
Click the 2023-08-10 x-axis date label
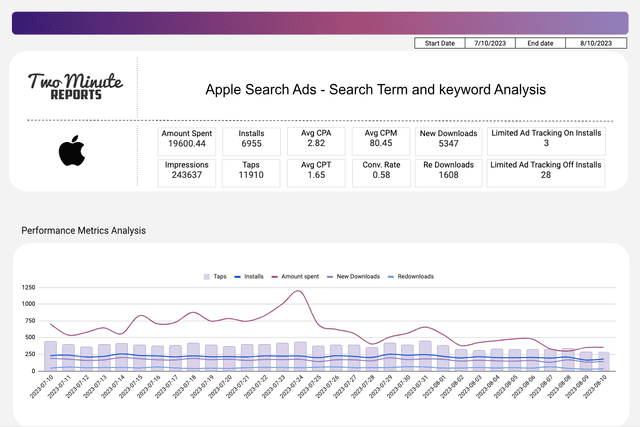[596, 386]
